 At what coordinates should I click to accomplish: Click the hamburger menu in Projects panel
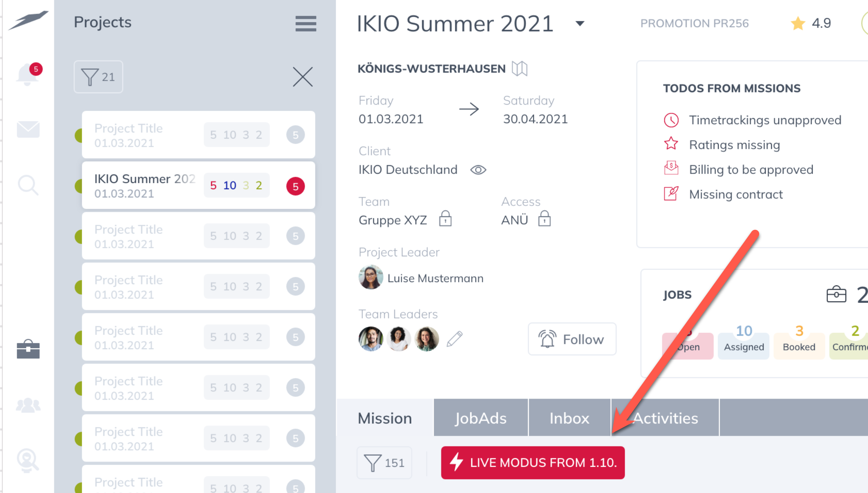(306, 23)
